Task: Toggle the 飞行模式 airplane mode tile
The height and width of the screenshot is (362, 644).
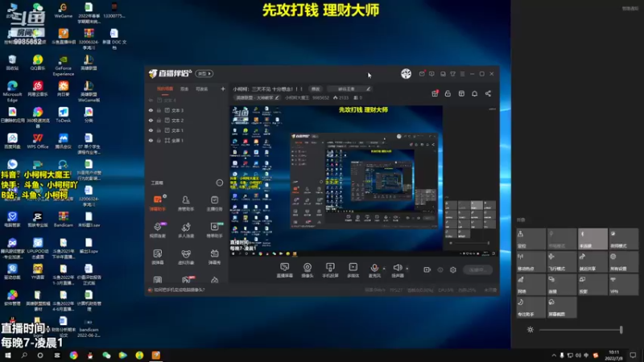Action: point(561,262)
